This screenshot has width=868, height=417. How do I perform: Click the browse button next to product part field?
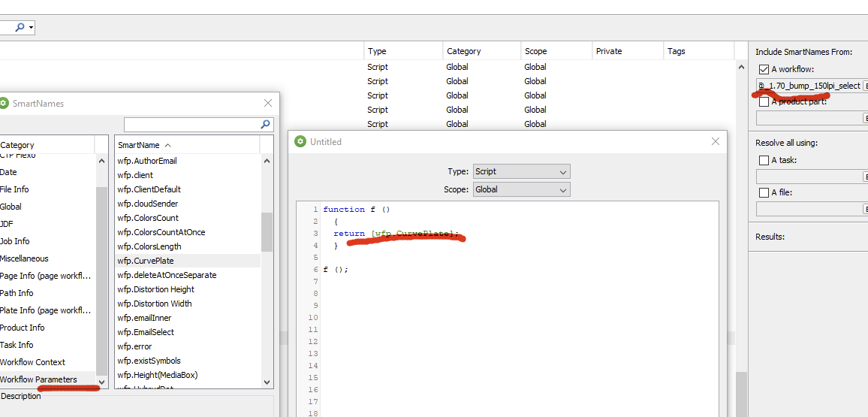[865, 118]
